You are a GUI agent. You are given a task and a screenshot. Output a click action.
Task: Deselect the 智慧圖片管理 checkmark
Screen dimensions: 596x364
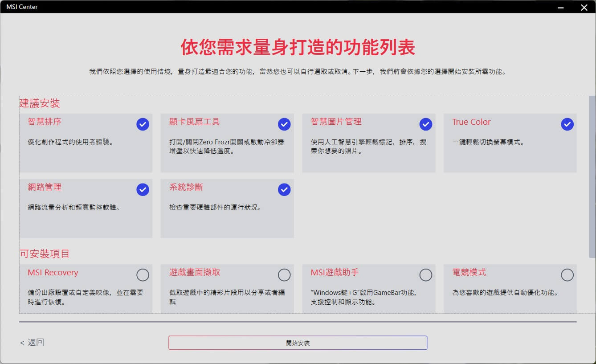point(426,124)
